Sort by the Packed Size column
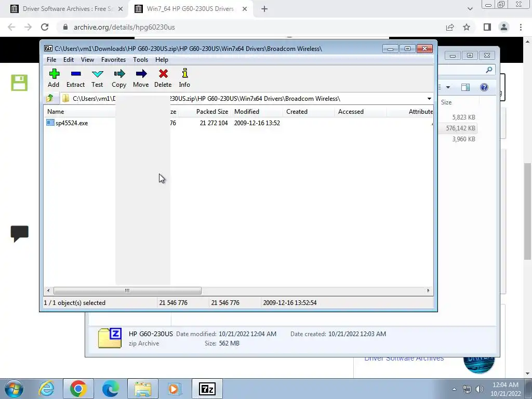Screen dimensions: 532x399 pos(212,112)
